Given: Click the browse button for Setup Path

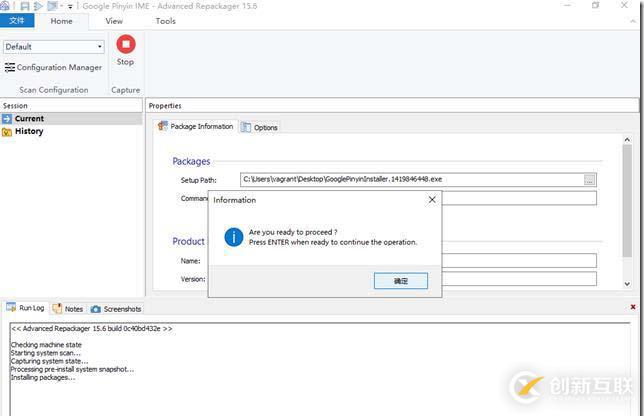Looking at the screenshot, I should [589, 180].
